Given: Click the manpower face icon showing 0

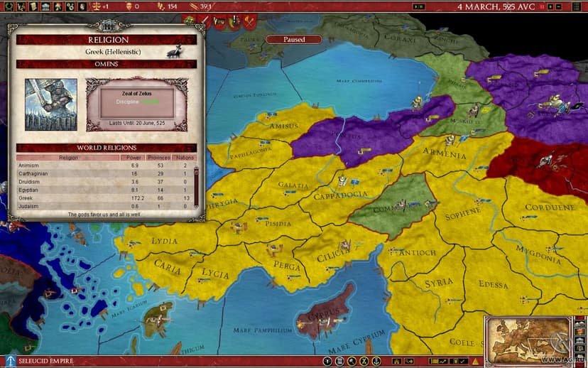Looking at the screenshot, I should pos(129,6).
